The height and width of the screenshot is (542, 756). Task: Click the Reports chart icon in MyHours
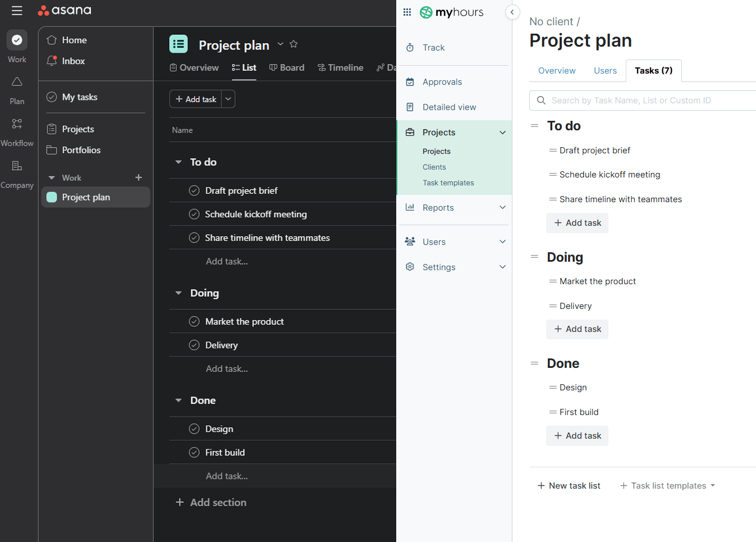pos(410,207)
